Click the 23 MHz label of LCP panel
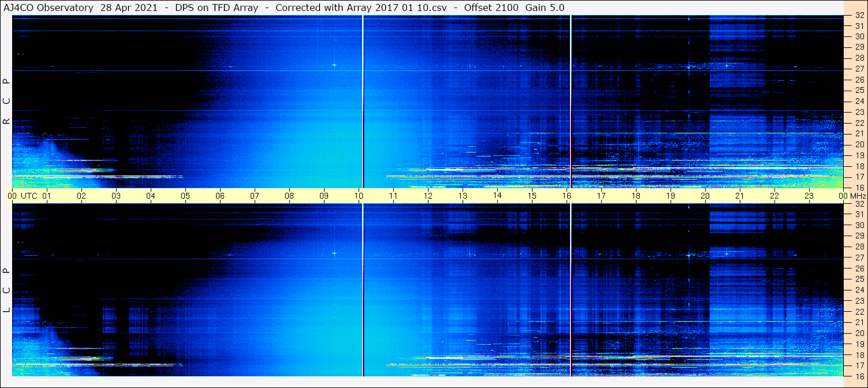 859,301
